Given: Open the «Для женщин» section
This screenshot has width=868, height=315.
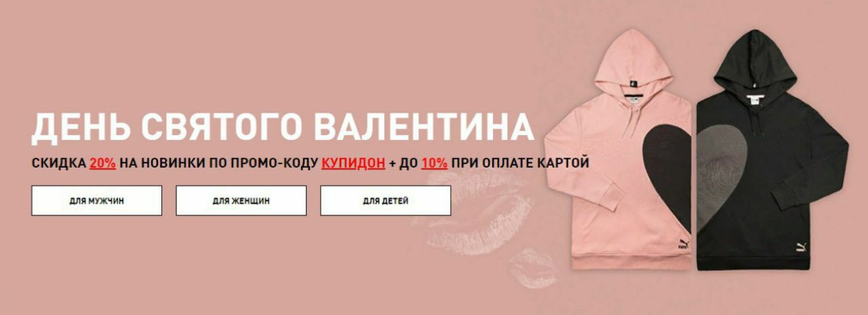Looking at the screenshot, I should click(241, 201).
